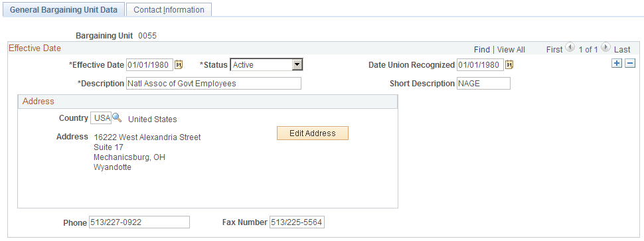Click the Bargaining Unit value 0055
Screen dimensions: 644x241
tap(147, 36)
